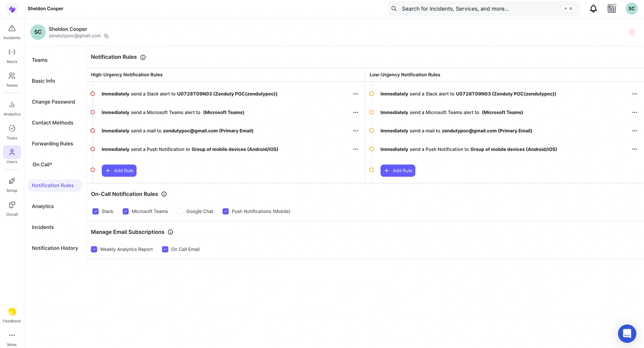Open the Setup rocket icon in sidebar
The width and height of the screenshot is (644, 348).
point(12,185)
